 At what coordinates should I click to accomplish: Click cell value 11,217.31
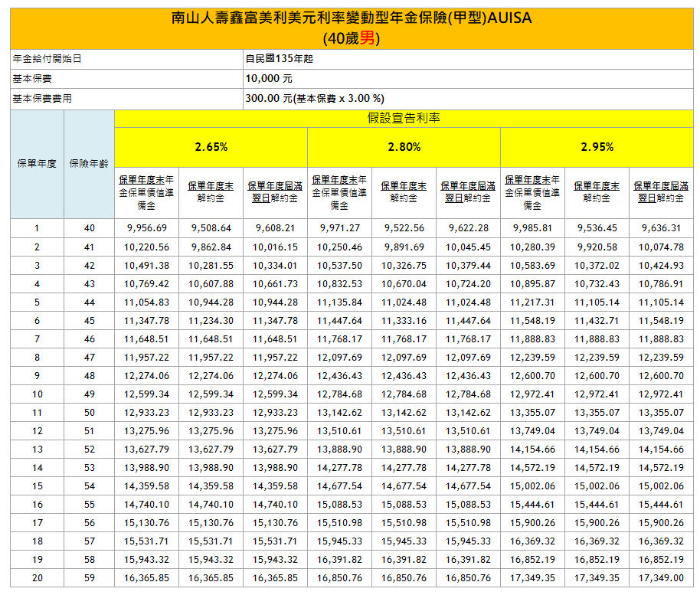click(532, 302)
